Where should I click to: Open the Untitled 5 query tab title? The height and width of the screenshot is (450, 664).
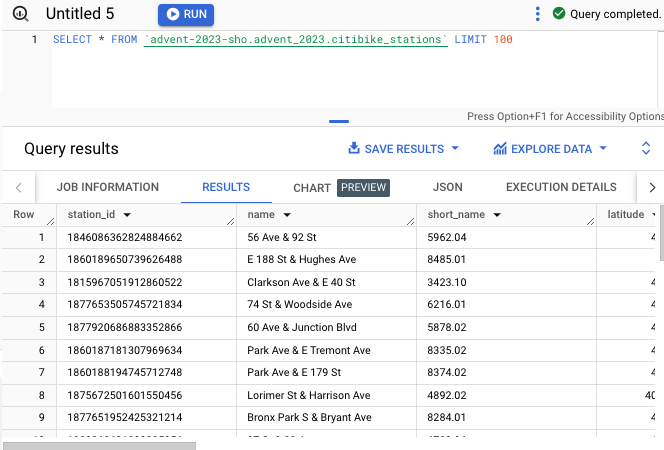(x=80, y=14)
